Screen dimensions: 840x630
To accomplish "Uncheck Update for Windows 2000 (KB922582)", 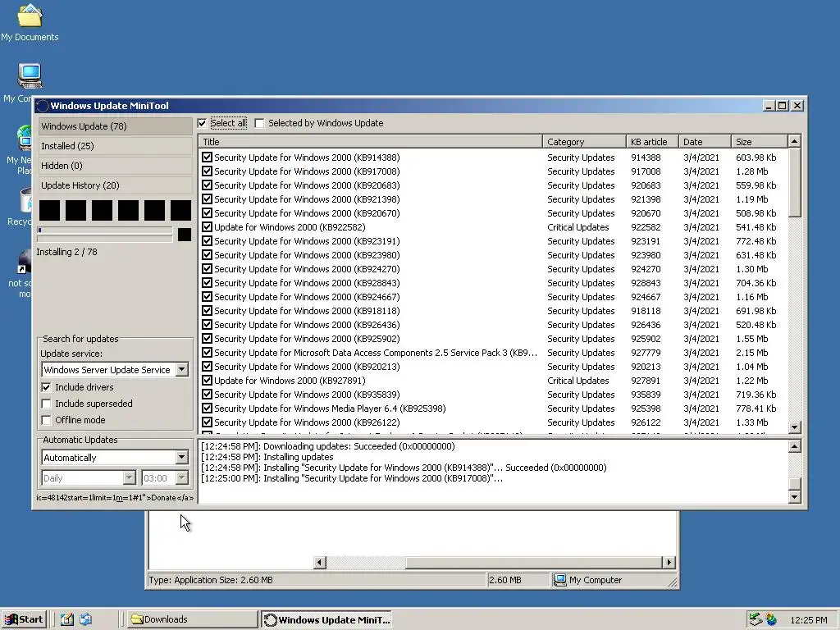I will click(x=208, y=227).
